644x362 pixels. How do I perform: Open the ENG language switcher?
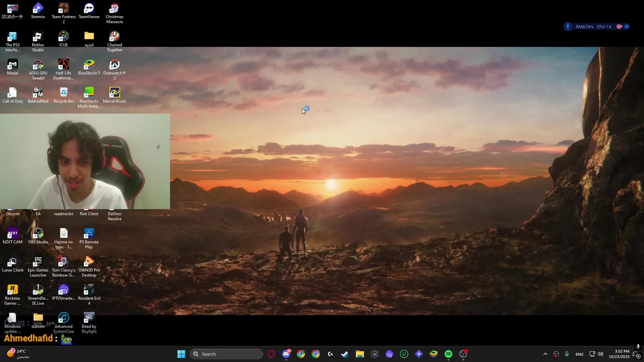tap(580, 354)
